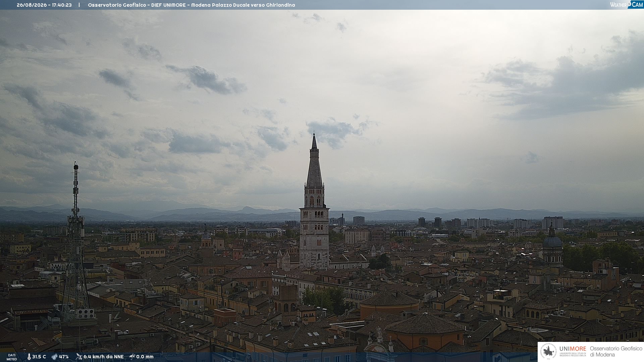The image size is (644, 362).
Task: Select the DATI METEO label
Action: [12, 357]
